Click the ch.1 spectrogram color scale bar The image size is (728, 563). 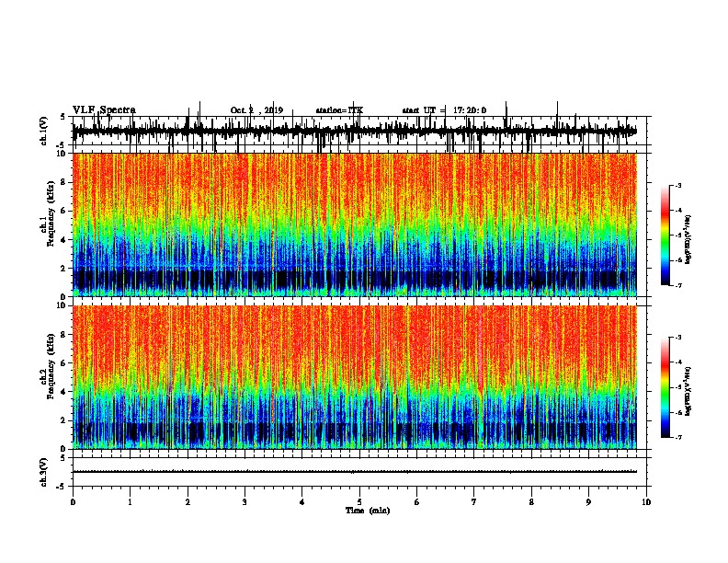pyautogui.click(x=665, y=236)
